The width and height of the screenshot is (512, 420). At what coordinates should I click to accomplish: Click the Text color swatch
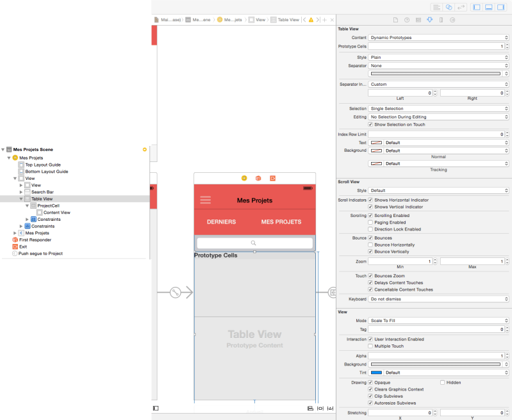click(x=377, y=143)
